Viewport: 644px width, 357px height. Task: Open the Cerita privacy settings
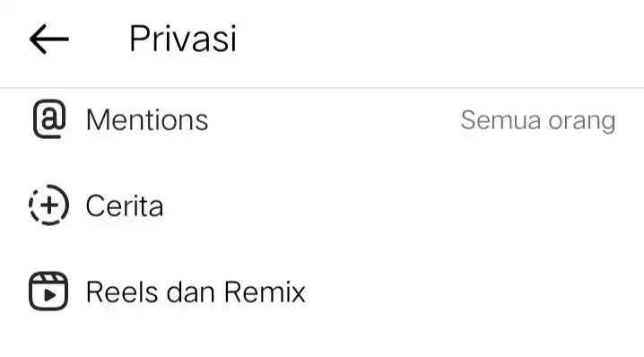(x=322, y=205)
